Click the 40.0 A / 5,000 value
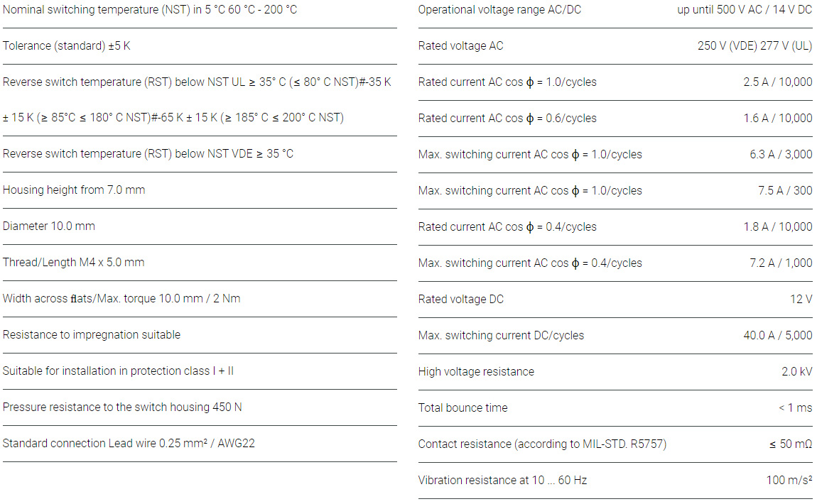The width and height of the screenshot is (817, 504). [x=778, y=336]
